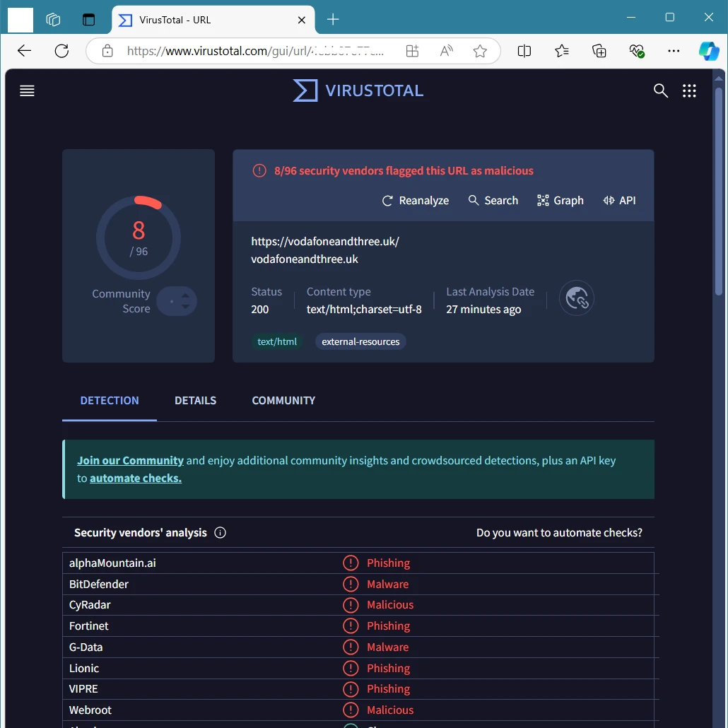Vote up the community score
The image size is (728, 728).
(185, 295)
